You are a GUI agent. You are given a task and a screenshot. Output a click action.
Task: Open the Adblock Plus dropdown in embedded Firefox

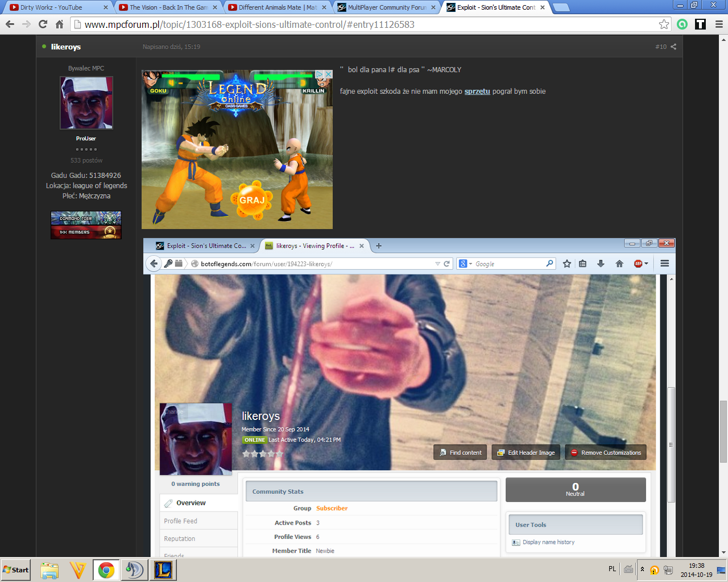coord(641,263)
